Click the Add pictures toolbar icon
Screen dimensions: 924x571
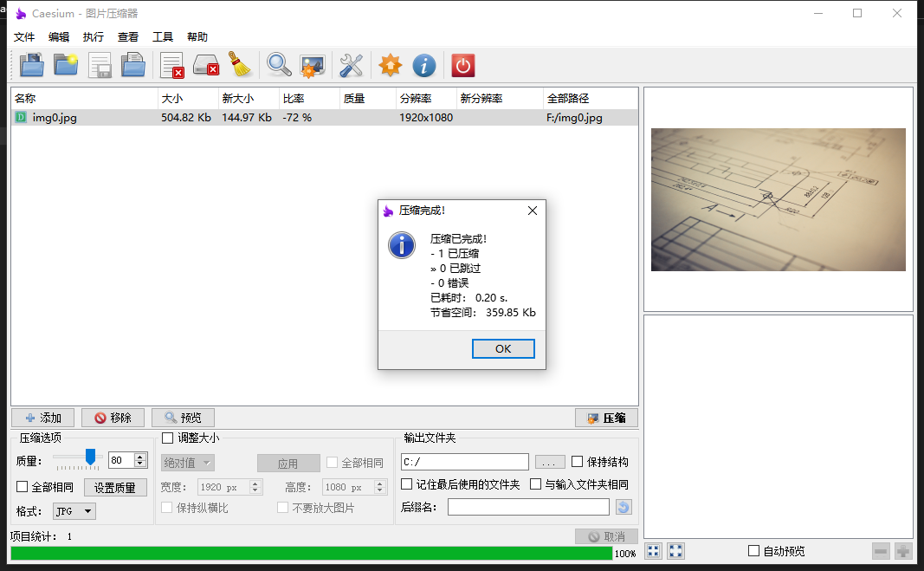click(x=32, y=65)
